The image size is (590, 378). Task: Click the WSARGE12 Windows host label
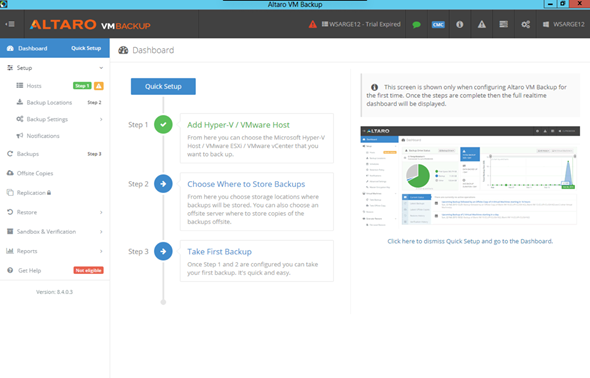[x=564, y=24]
